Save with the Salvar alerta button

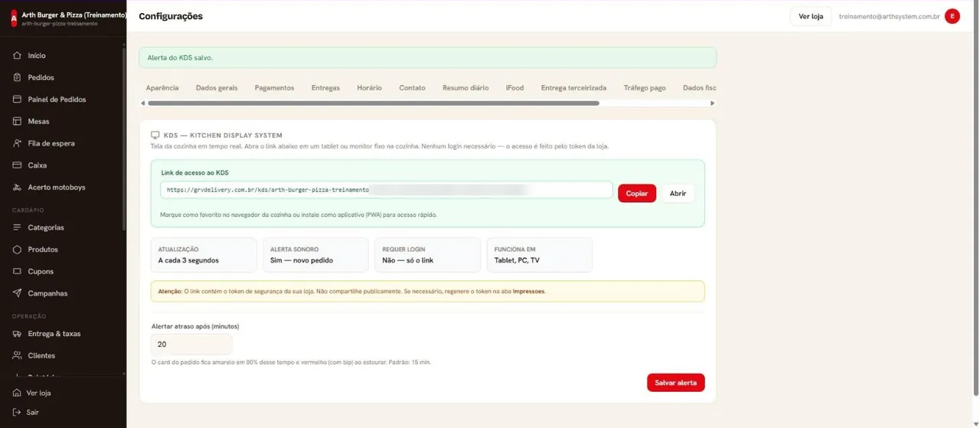click(x=675, y=382)
